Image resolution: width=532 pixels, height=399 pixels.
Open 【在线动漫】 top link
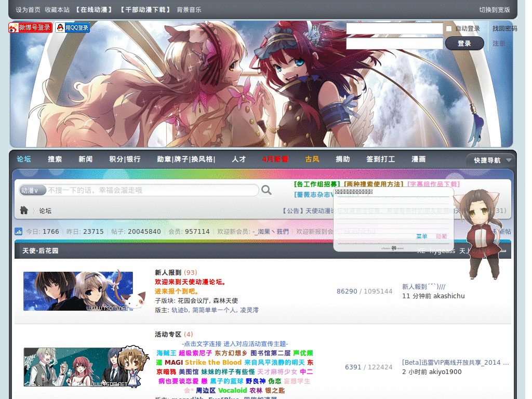pyautogui.click(x=94, y=10)
